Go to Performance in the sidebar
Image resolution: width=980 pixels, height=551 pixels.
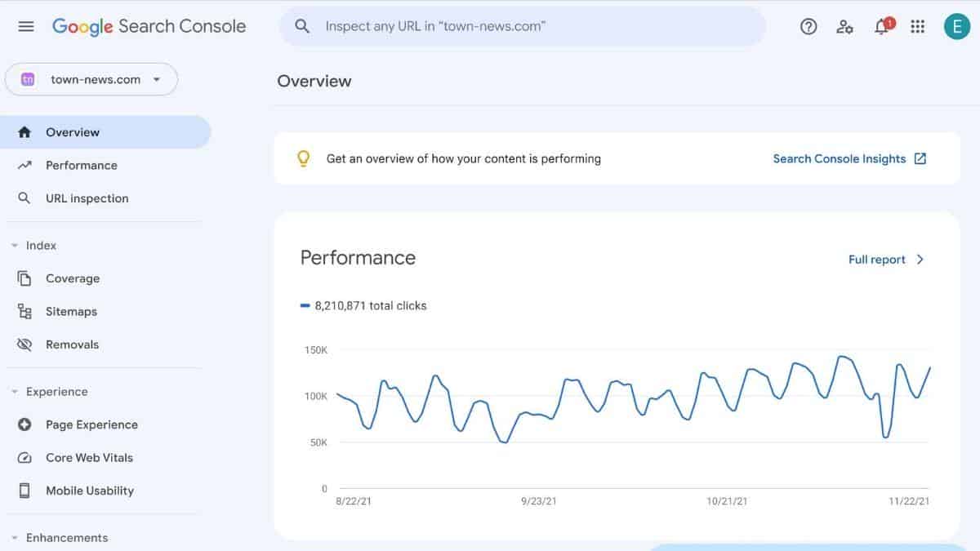pos(81,165)
